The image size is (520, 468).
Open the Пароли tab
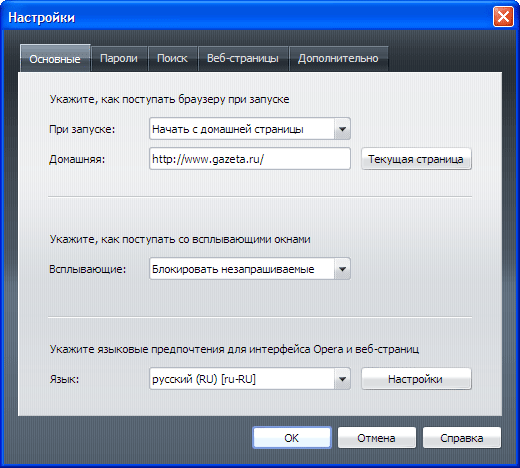pyautogui.click(x=119, y=59)
